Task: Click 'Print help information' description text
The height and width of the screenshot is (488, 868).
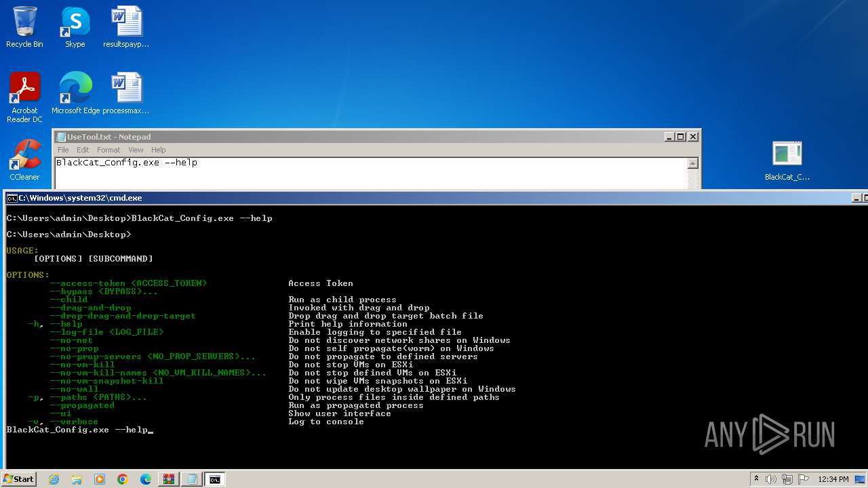Action: pos(348,324)
